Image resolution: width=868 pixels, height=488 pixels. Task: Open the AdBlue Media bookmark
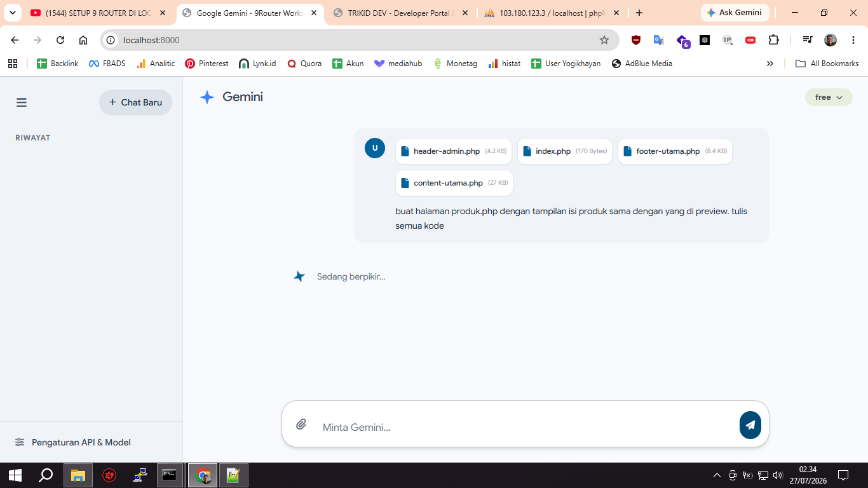tap(642, 64)
